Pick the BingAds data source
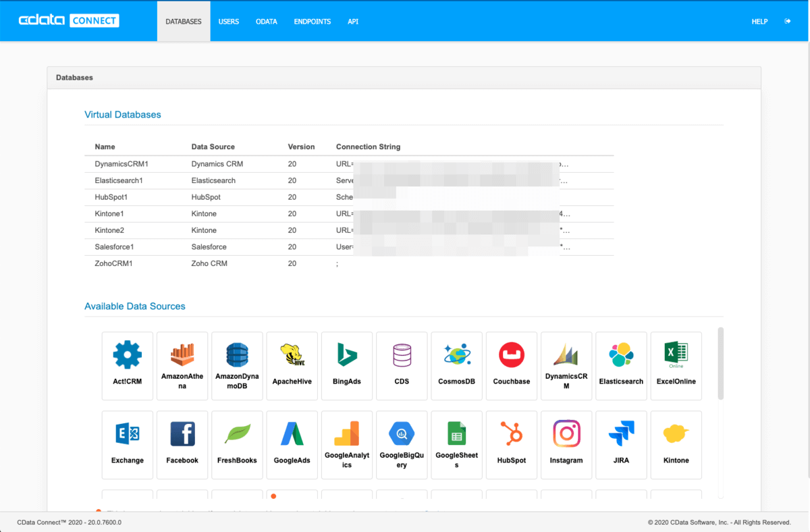Screen dimensions: 810x532 point(347,366)
